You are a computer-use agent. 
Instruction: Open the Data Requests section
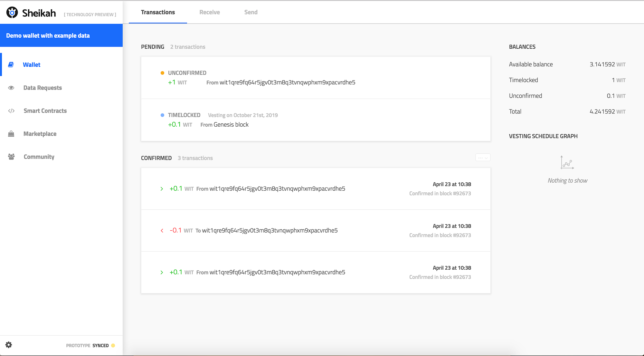pyautogui.click(x=43, y=88)
